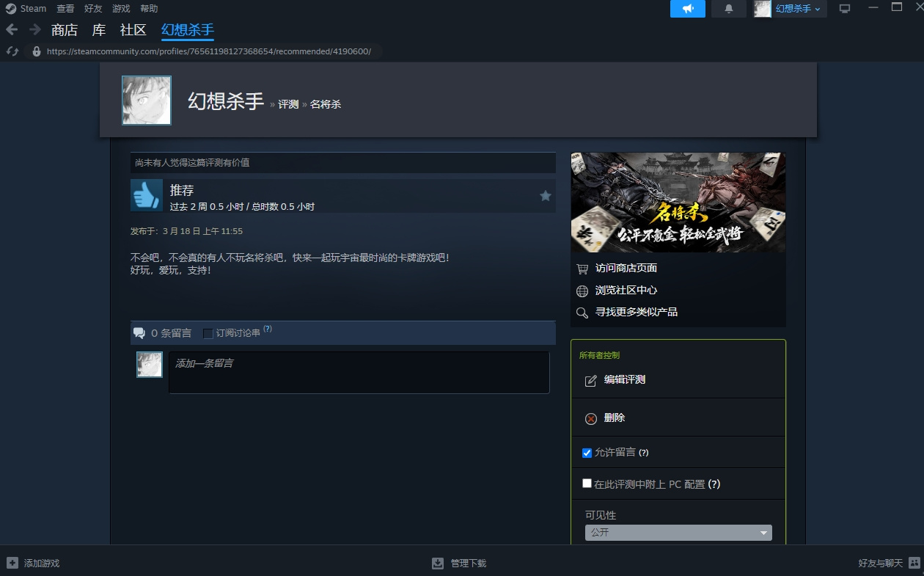
Task: Expand the 可见性 dropdown showing 公开
Action: click(678, 533)
